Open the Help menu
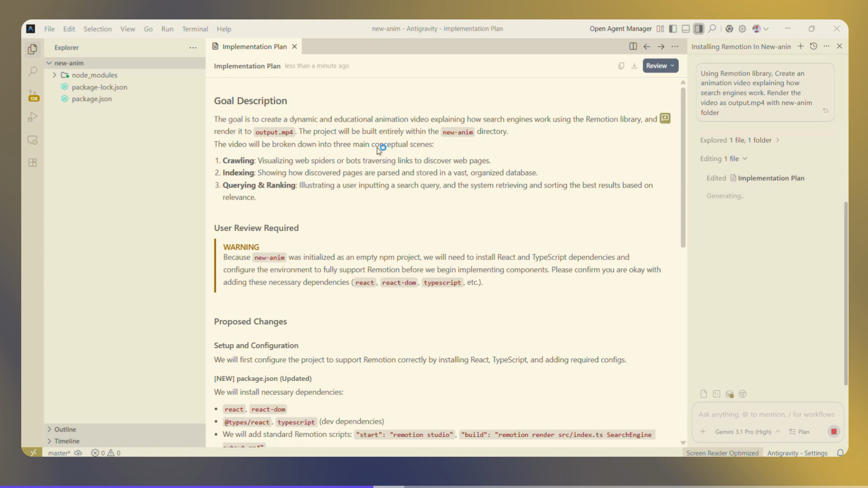Image resolution: width=868 pixels, height=488 pixels. point(224,29)
